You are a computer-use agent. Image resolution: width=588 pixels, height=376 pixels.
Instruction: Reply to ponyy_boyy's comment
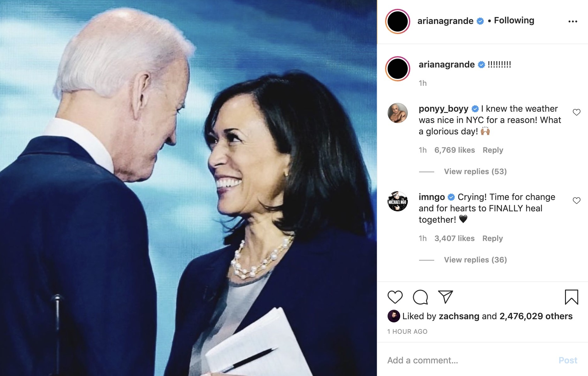(x=493, y=150)
